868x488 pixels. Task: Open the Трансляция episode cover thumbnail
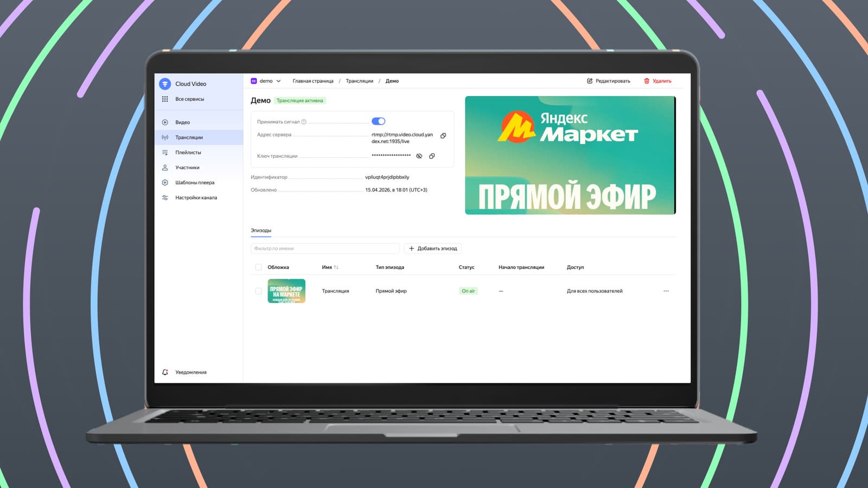(x=286, y=291)
